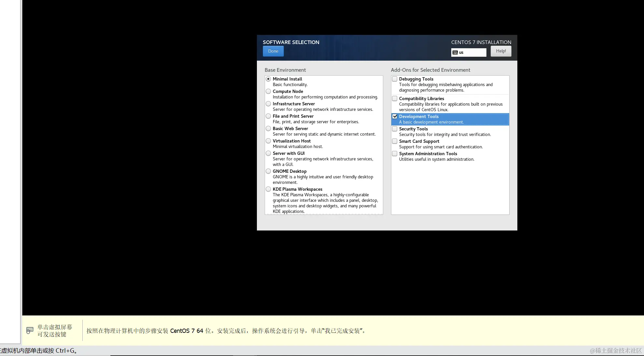Click the keyboard layout icon beside 'us'
Image resolution: width=644 pixels, height=356 pixels.
[x=455, y=52]
